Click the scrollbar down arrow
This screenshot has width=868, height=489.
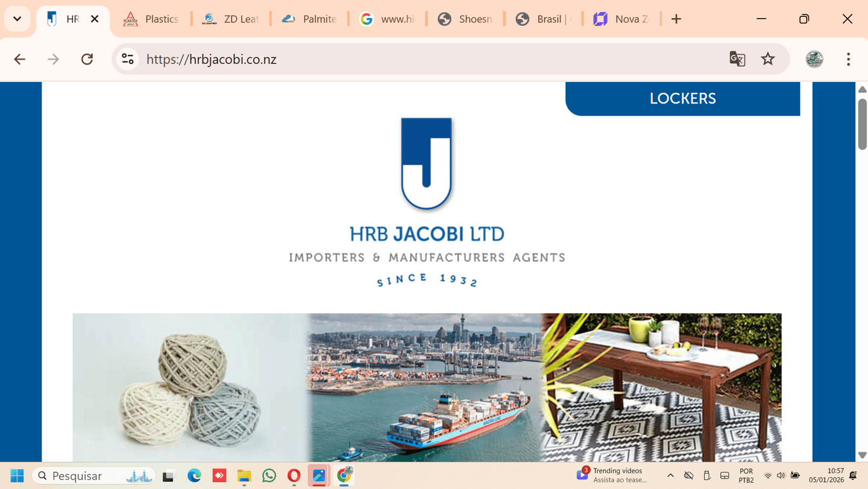click(863, 455)
